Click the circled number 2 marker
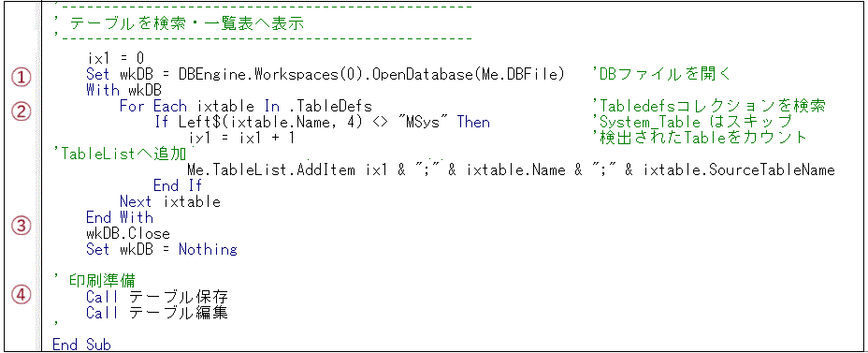Viewport: 868px width, 353px height. point(21,111)
